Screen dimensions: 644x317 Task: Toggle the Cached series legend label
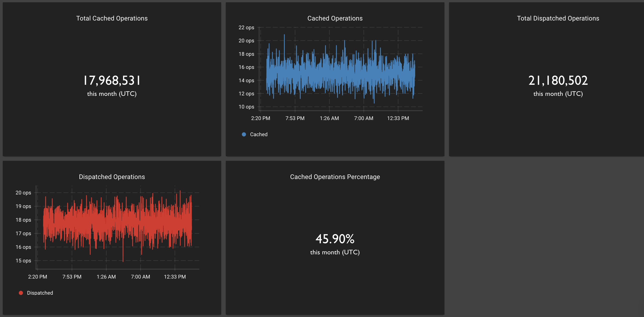click(259, 134)
